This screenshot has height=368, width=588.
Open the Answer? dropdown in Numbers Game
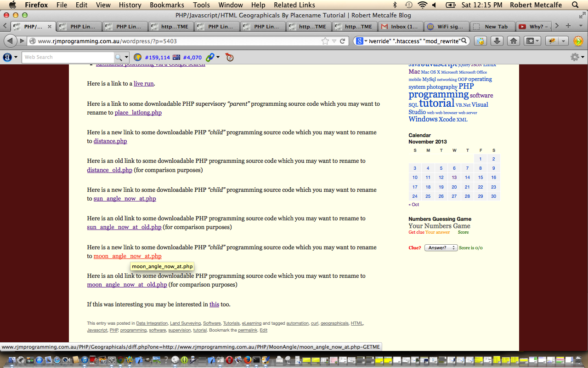coord(441,247)
